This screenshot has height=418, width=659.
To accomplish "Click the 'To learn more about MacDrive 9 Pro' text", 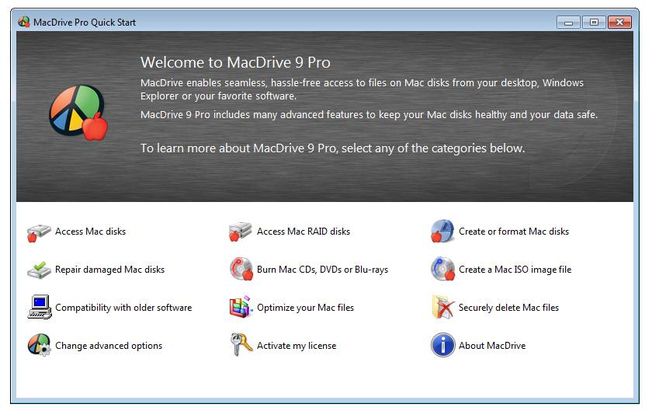I will pos(332,148).
